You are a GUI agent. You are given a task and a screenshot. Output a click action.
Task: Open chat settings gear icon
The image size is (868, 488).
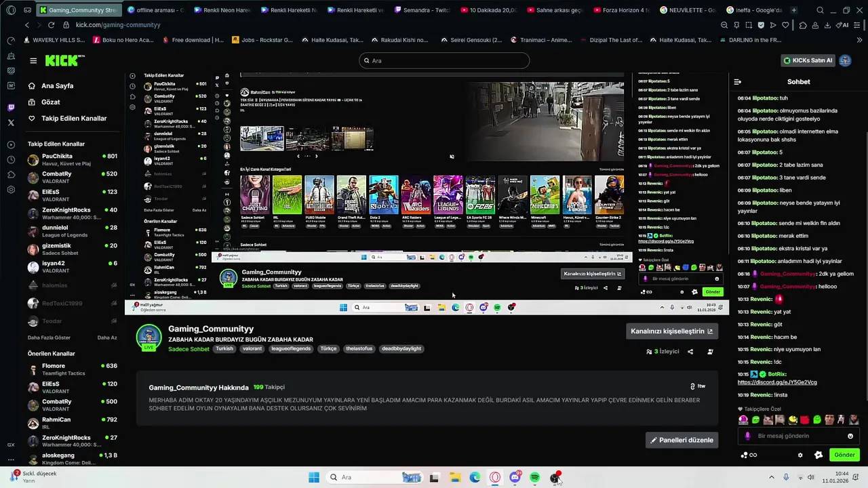coord(800,455)
